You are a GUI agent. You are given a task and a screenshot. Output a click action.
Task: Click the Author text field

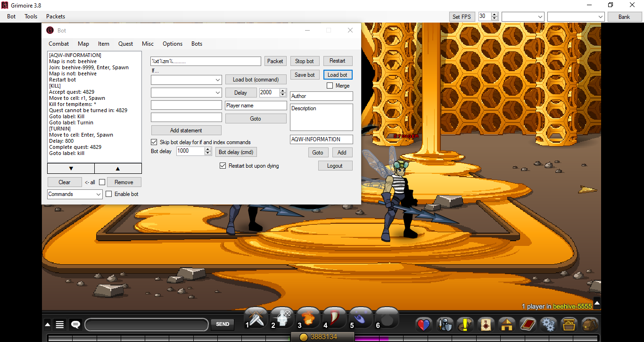[322, 96]
